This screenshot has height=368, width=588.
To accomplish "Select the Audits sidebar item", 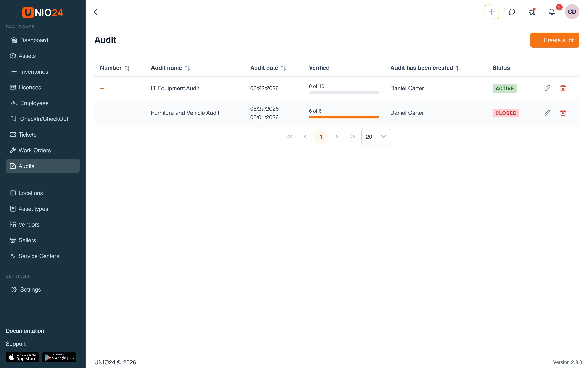I will (x=42, y=166).
